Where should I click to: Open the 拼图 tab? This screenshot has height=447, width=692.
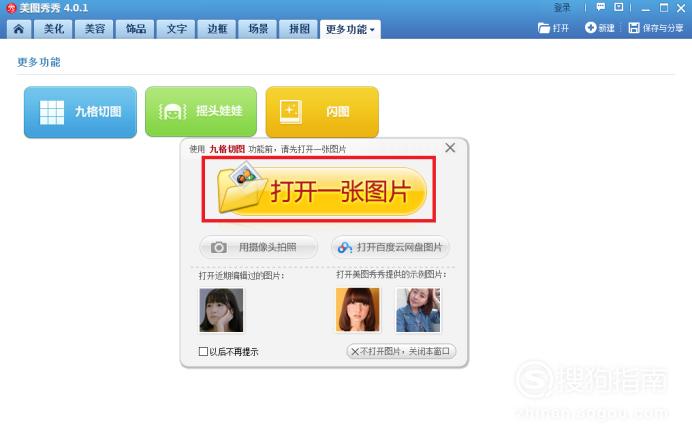pyautogui.click(x=299, y=29)
